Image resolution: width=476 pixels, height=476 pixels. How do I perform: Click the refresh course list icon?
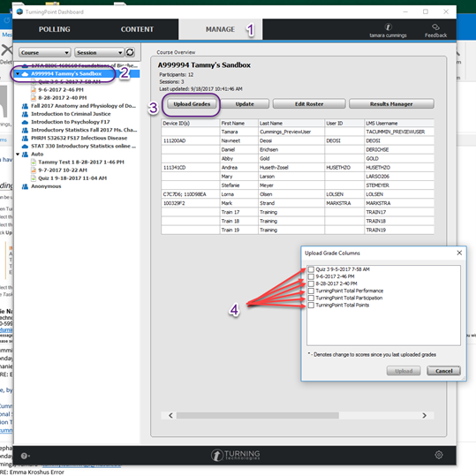pyautogui.click(x=130, y=52)
